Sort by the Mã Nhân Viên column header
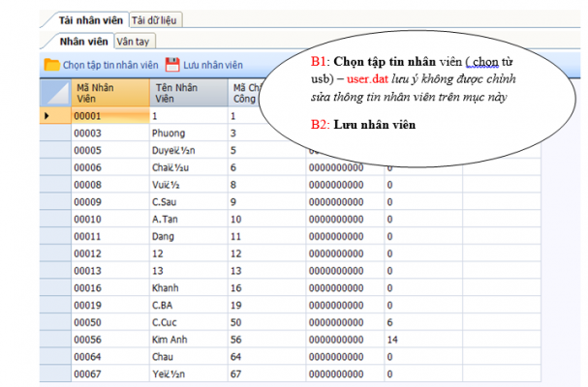The width and height of the screenshot is (588, 387). (x=109, y=93)
